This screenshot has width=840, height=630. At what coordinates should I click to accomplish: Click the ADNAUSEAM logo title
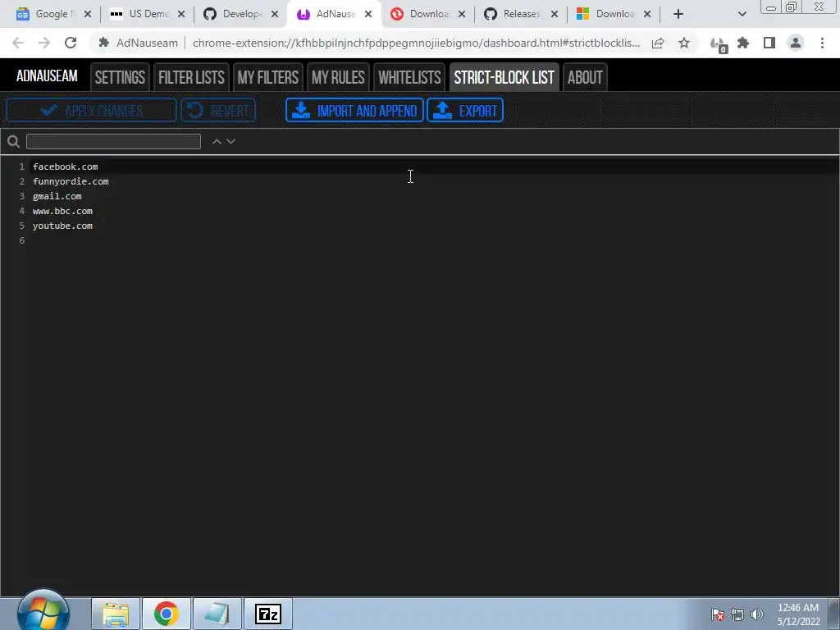[47, 76]
